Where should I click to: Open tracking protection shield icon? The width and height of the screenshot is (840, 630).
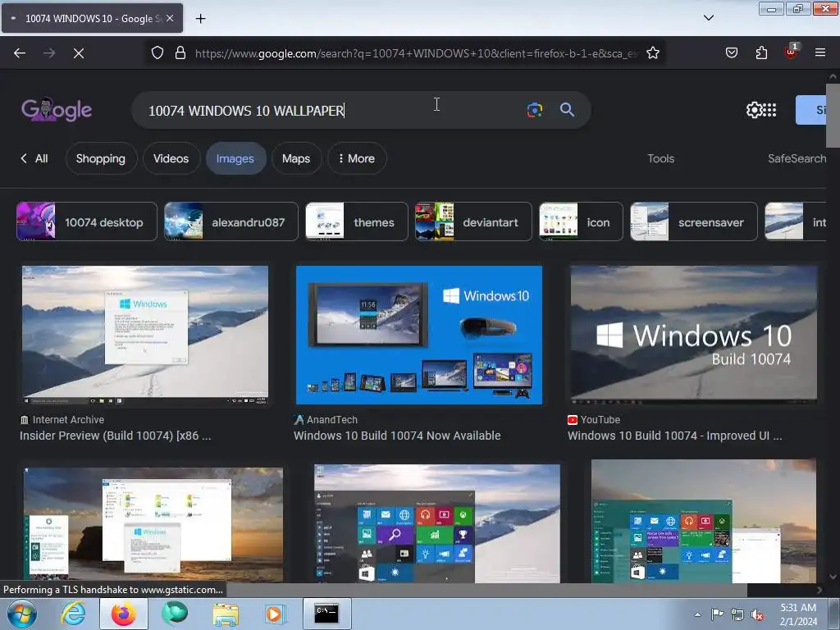tap(157, 53)
